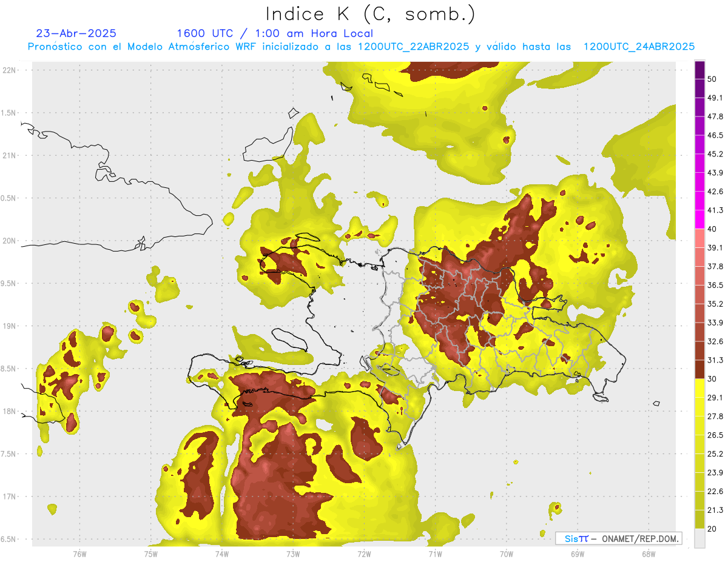Screen dimensions: 728x562
Task: Click the '20N' latitude label
Action: point(9,241)
